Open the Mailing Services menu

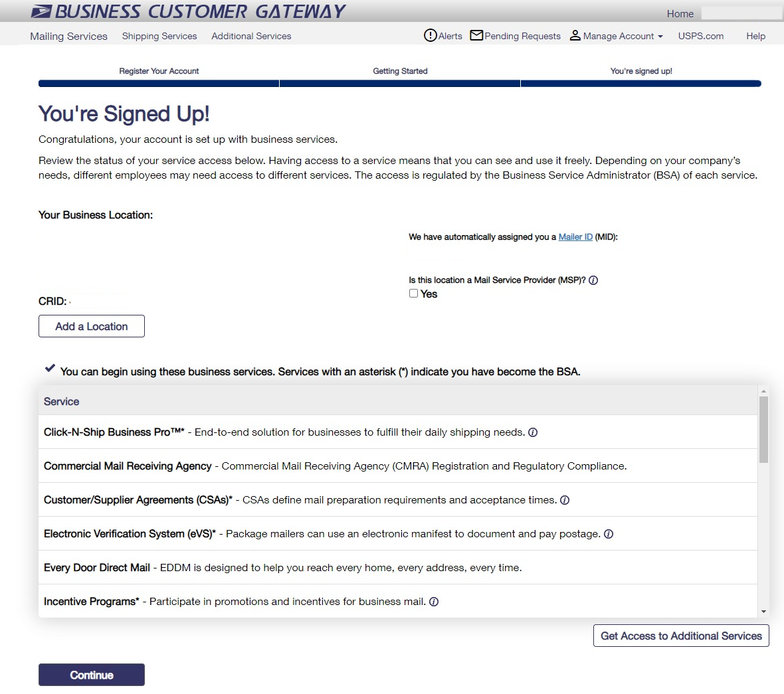(68, 36)
